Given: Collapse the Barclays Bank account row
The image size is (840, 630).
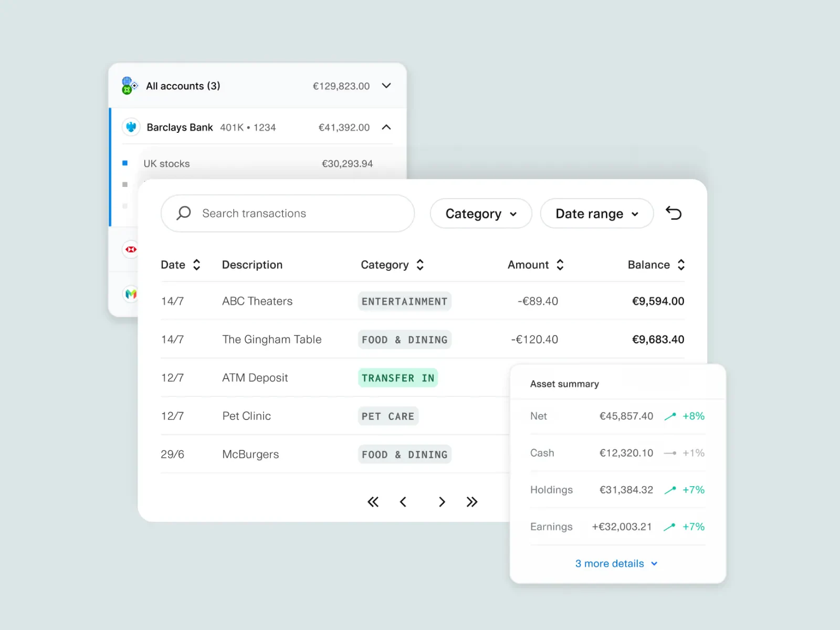Looking at the screenshot, I should click(x=386, y=127).
